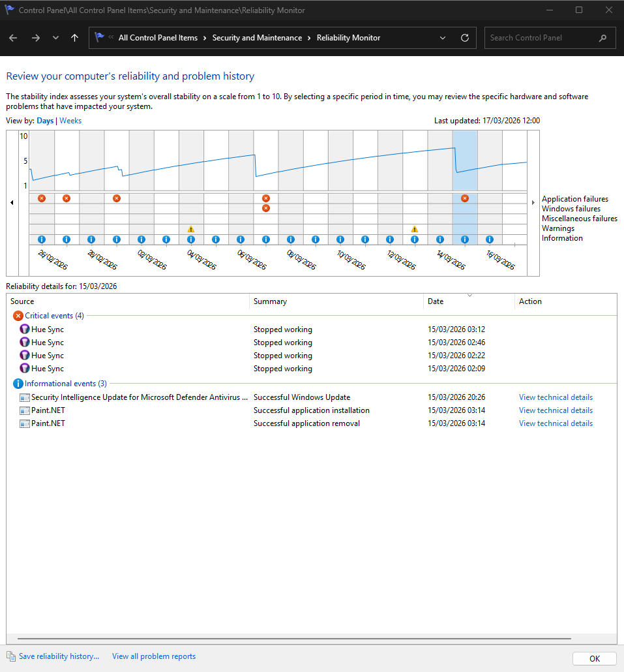624x672 pixels.
Task: Select the information icon on 16/03/2026
Action: click(x=490, y=239)
